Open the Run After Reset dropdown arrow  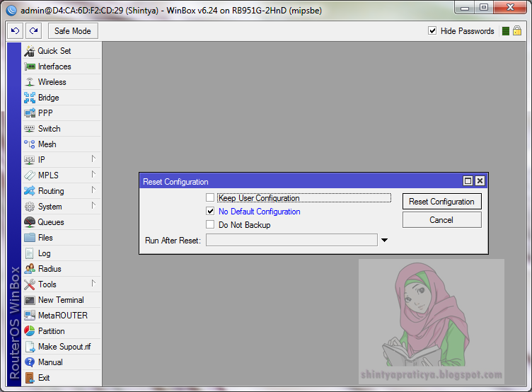(x=384, y=240)
